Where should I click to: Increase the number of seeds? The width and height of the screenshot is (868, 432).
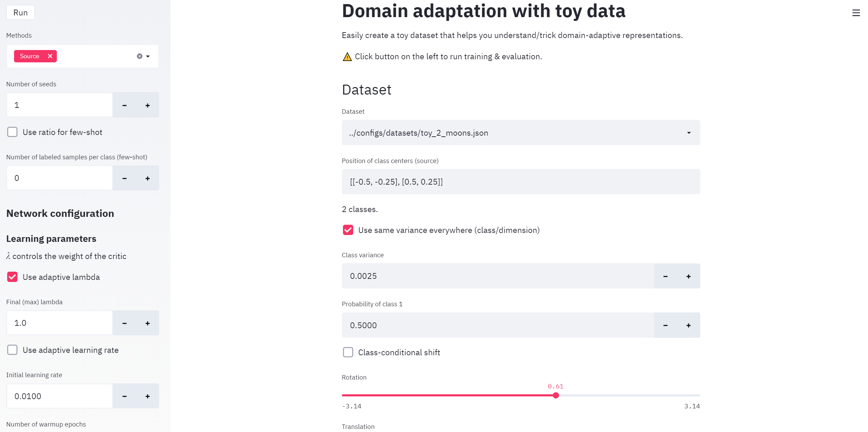[148, 105]
